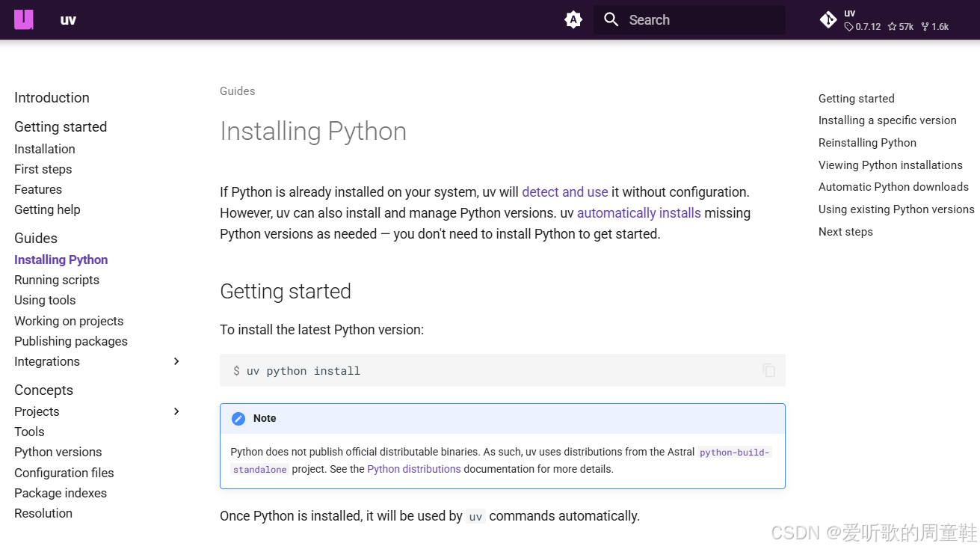980x549 pixels.
Task: Jump to Installing a specific version
Action: (887, 120)
